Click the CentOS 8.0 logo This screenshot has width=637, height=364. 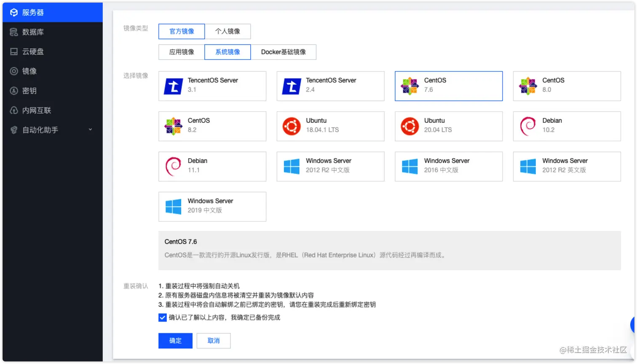(528, 86)
